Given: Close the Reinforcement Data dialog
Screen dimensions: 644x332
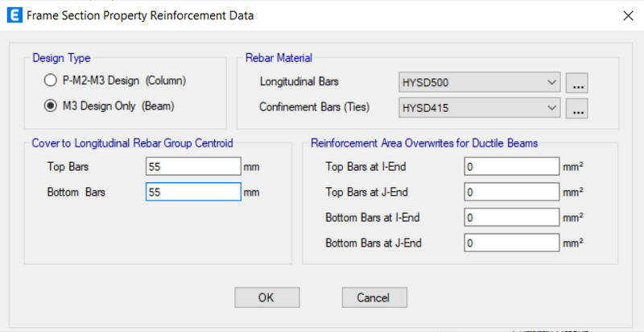Looking at the screenshot, I should [x=628, y=15].
